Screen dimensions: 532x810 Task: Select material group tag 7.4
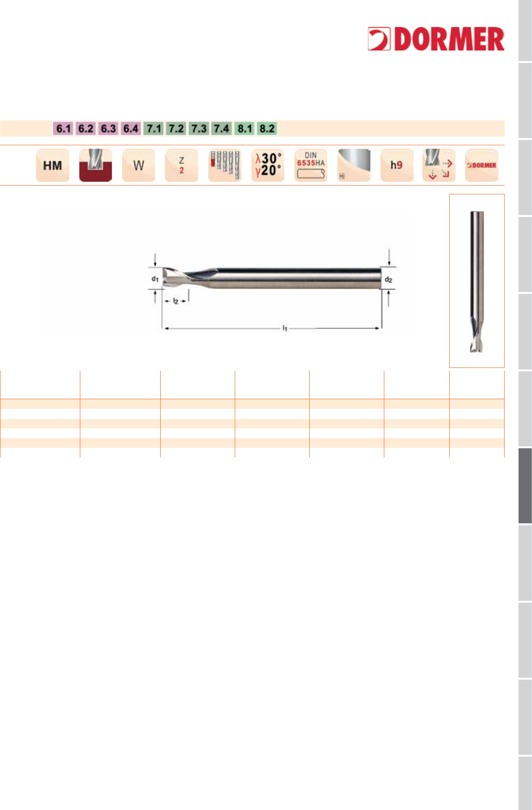click(x=222, y=128)
